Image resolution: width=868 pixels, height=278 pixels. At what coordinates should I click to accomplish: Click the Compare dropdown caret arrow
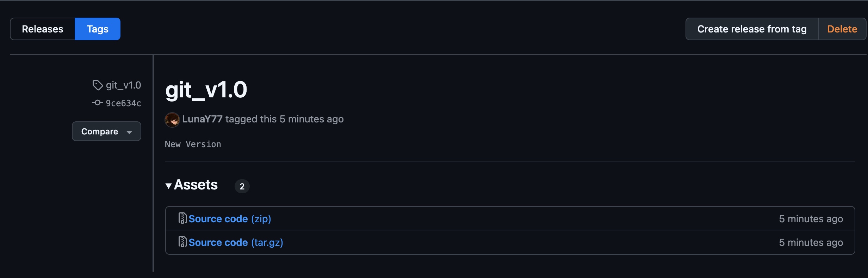tap(129, 132)
